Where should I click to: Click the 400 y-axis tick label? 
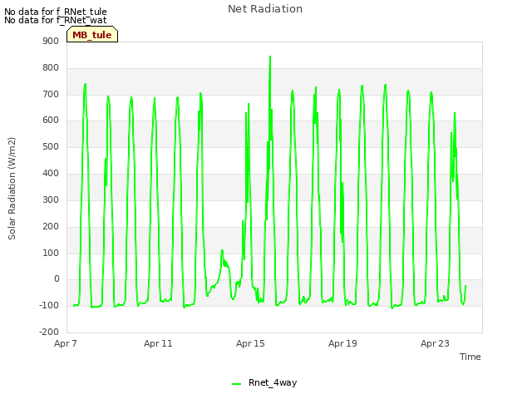tap(51, 173)
